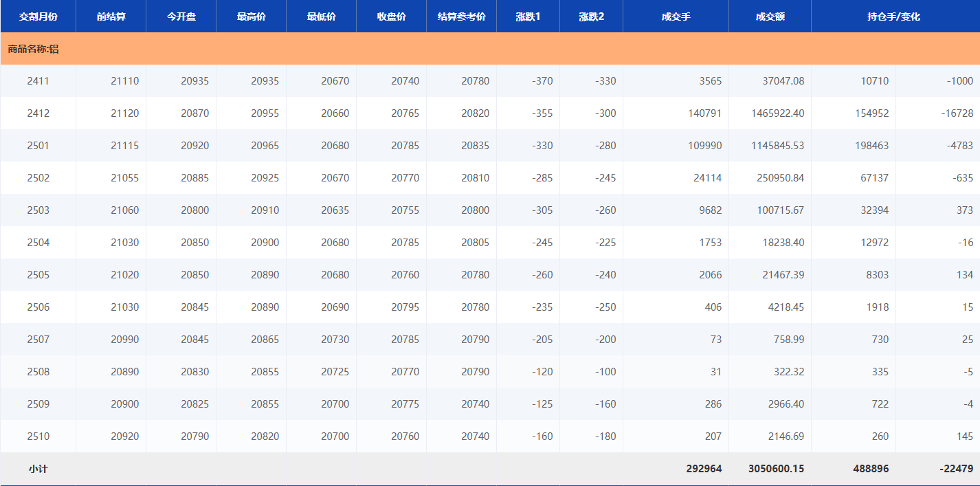980x486 pixels.
Task: Select the 今开盘 column header
Action: [181, 16]
